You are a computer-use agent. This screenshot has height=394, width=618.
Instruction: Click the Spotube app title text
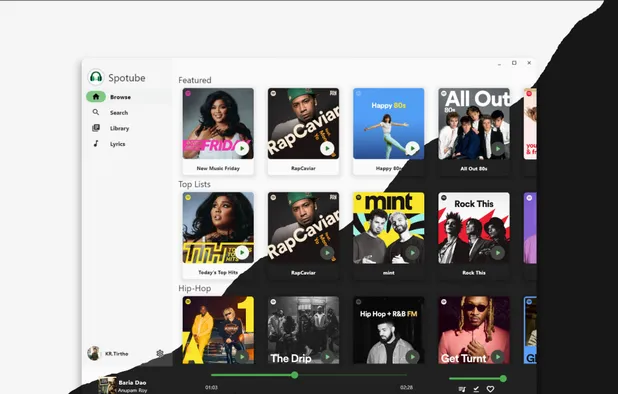point(127,78)
